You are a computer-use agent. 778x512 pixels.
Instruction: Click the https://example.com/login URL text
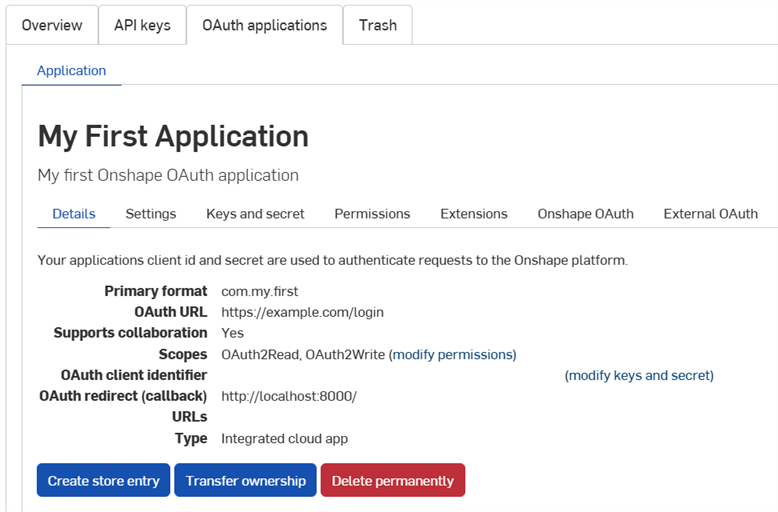click(x=302, y=312)
